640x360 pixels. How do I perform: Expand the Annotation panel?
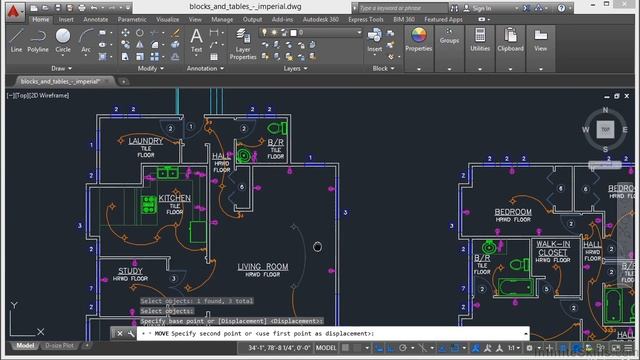(x=205, y=68)
